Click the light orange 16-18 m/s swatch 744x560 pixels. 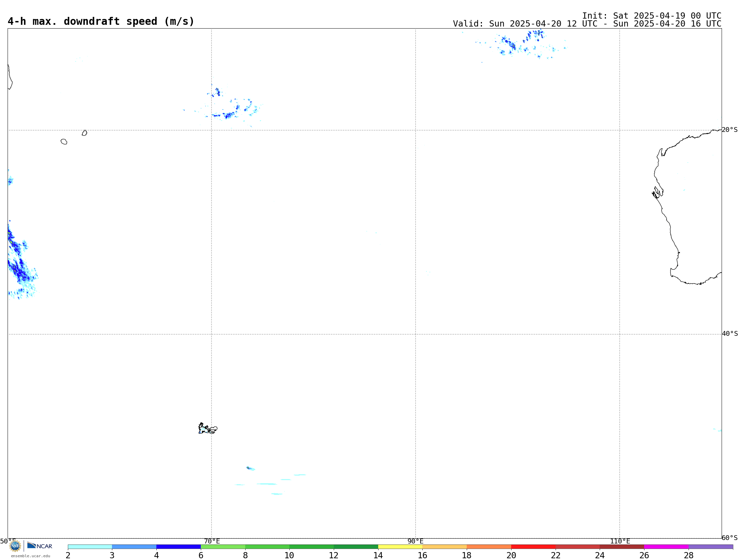[x=445, y=547]
